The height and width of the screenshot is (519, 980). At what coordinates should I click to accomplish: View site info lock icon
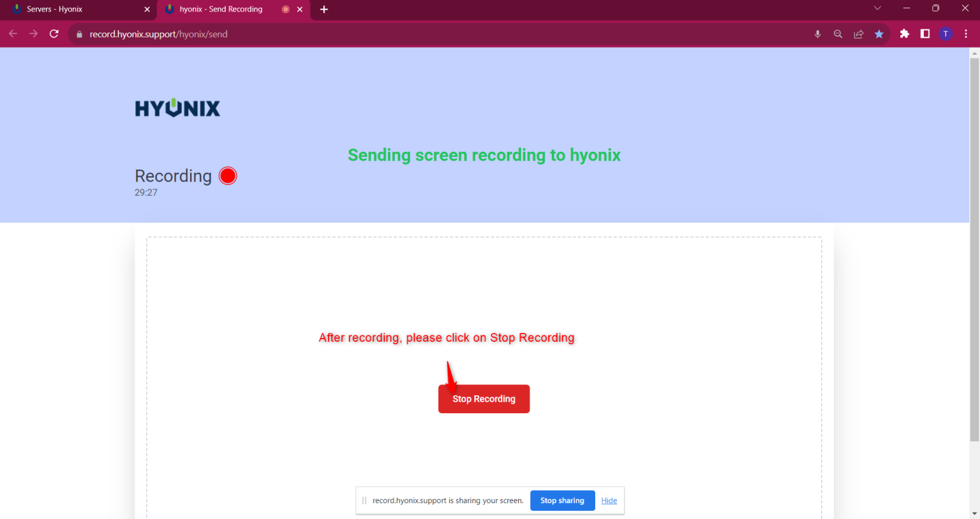pos(80,34)
